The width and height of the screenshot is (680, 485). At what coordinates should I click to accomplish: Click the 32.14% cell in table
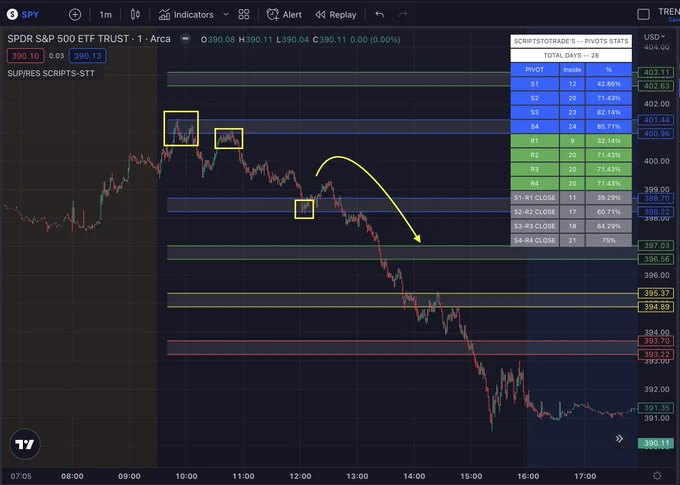point(608,141)
